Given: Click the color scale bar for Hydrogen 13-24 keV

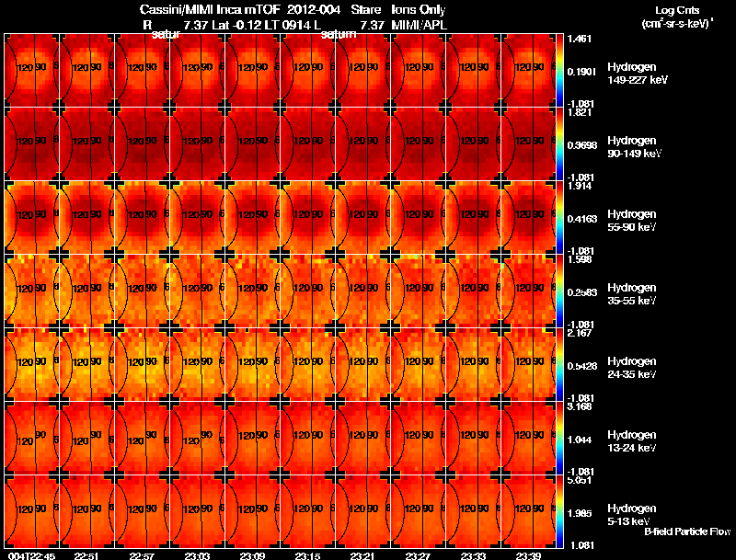Looking at the screenshot, I should click(559, 439).
